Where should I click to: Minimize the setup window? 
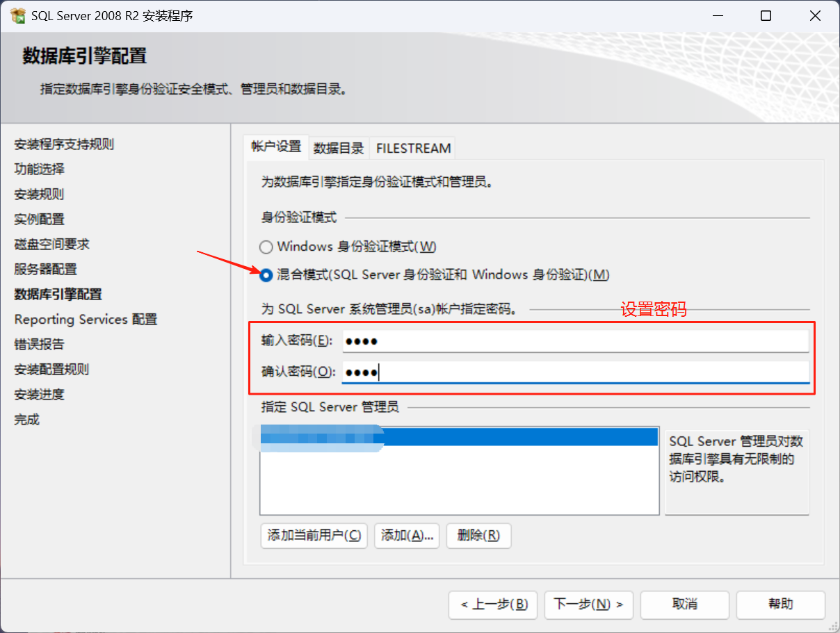(717, 16)
